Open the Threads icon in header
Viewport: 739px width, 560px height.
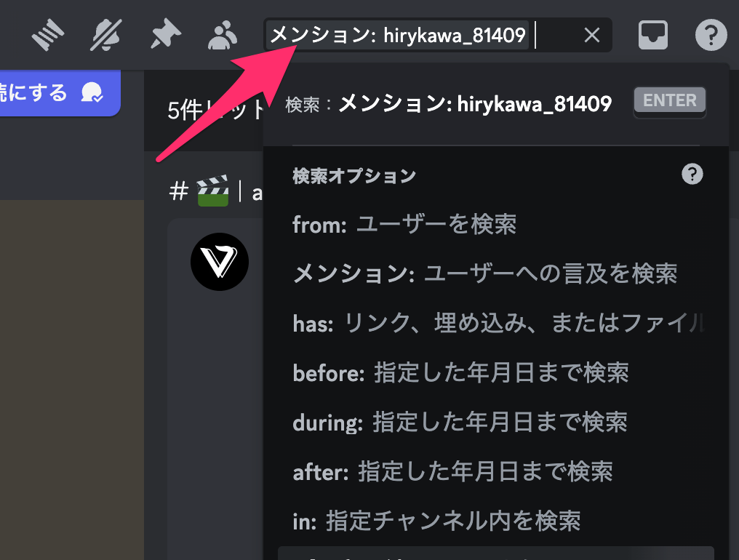point(47,35)
